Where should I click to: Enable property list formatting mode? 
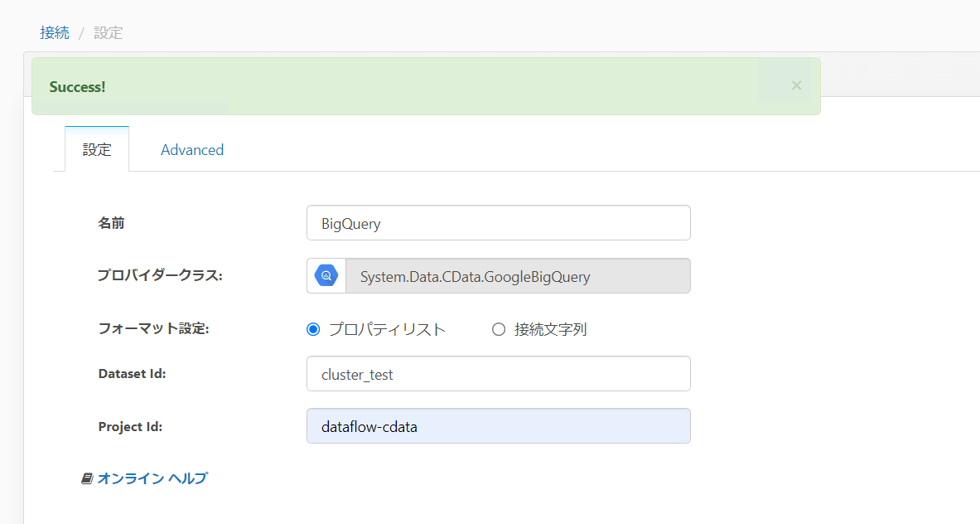(x=312, y=328)
